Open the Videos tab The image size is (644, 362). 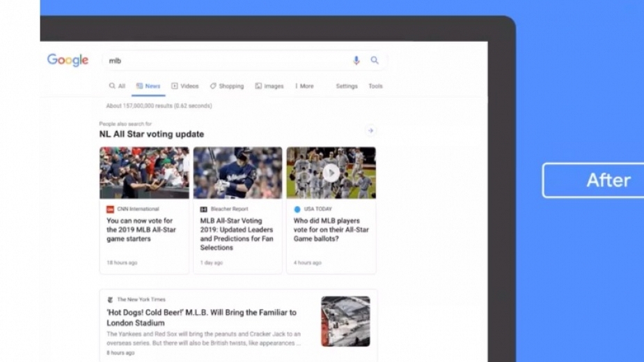pos(184,86)
